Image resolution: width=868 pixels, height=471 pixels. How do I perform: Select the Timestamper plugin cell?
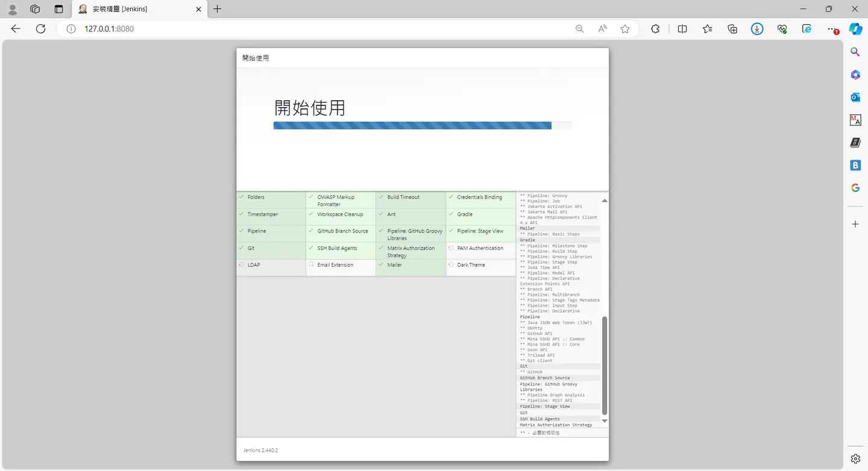tap(271, 217)
